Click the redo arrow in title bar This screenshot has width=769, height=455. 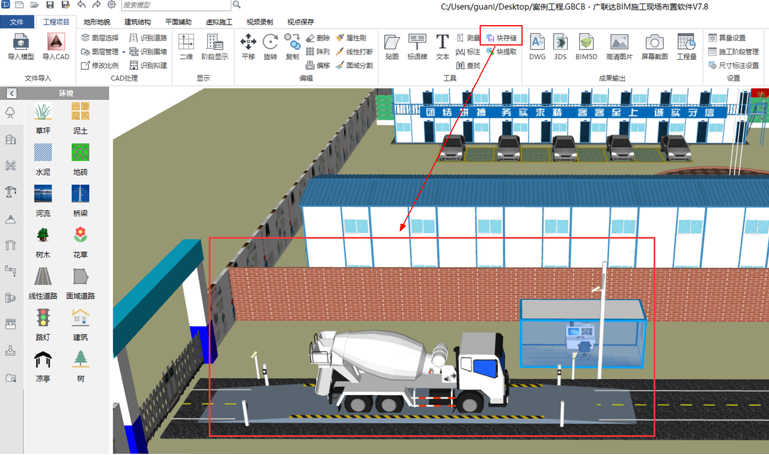pyautogui.click(x=96, y=5)
